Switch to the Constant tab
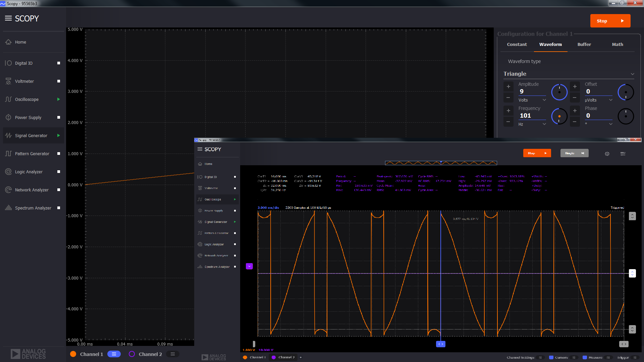Screen dimensions: 644x362 (x=517, y=44)
